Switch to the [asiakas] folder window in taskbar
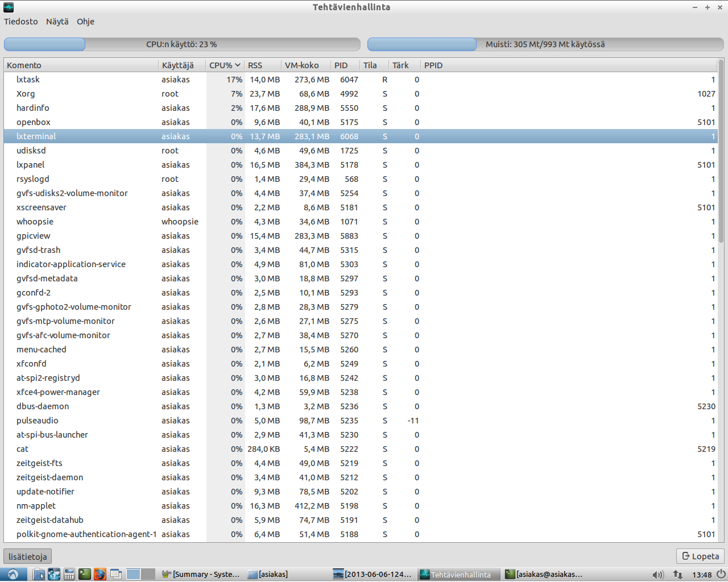The image size is (728, 582). point(288,574)
